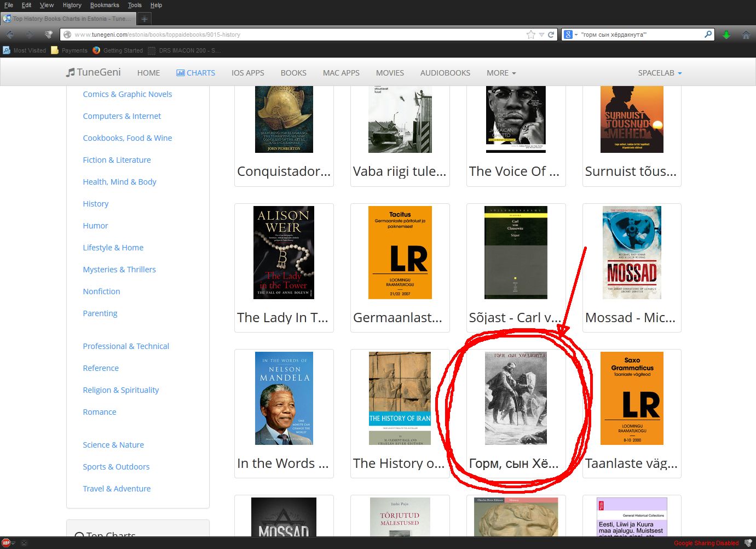Open a new tab with plus button

[145, 19]
